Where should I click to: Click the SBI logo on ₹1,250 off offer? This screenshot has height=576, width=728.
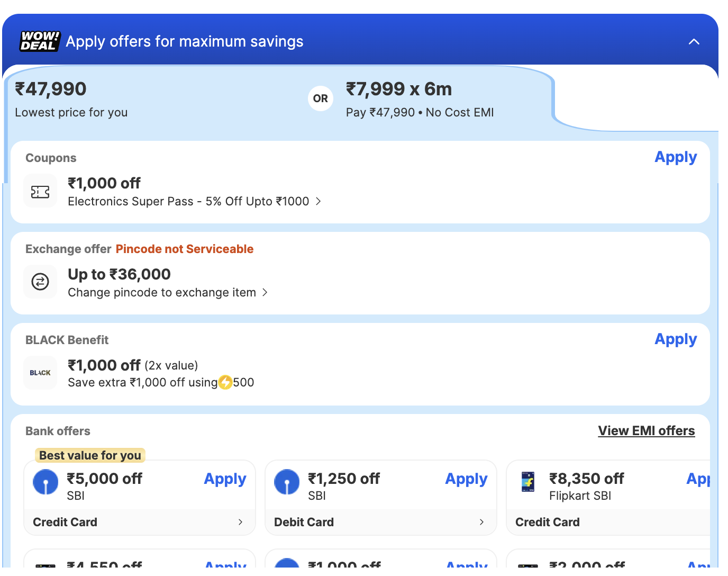tap(287, 482)
